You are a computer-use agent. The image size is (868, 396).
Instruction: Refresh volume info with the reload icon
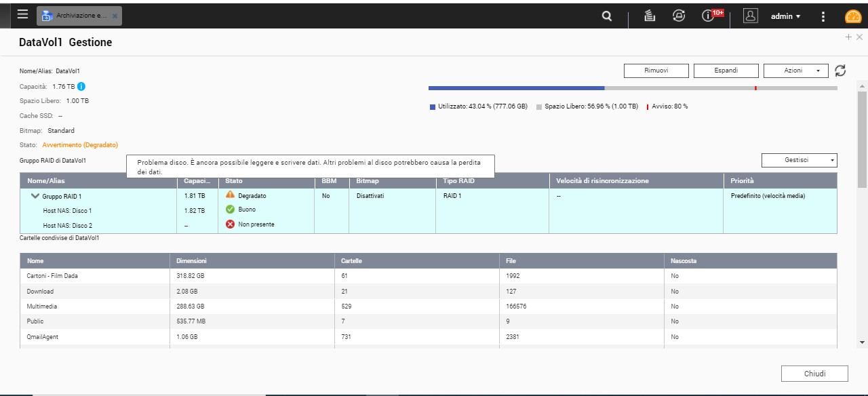click(840, 71)
